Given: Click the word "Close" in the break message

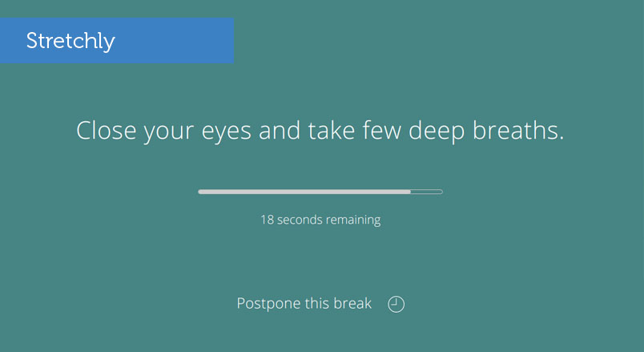Looking at the screenshot, I should click(x=107, y=131).
